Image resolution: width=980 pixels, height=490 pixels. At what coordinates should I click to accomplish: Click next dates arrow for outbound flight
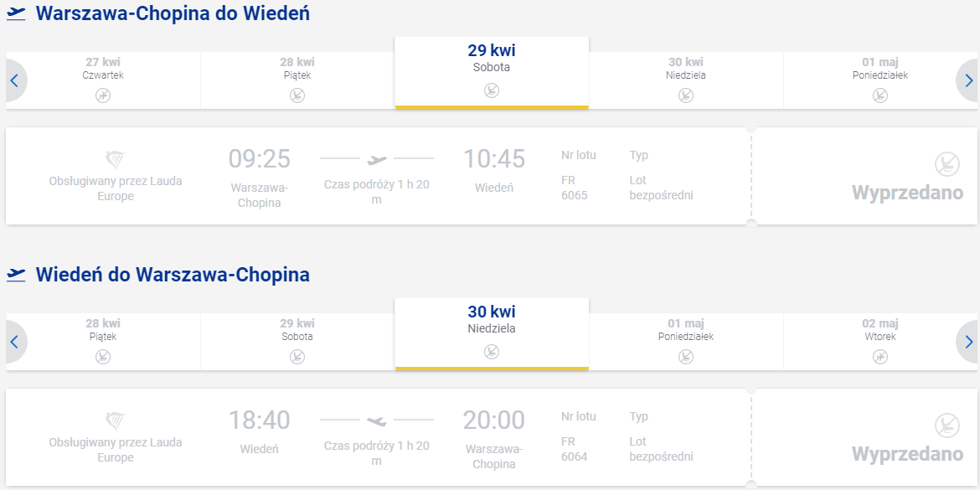(x=968, y=80)
